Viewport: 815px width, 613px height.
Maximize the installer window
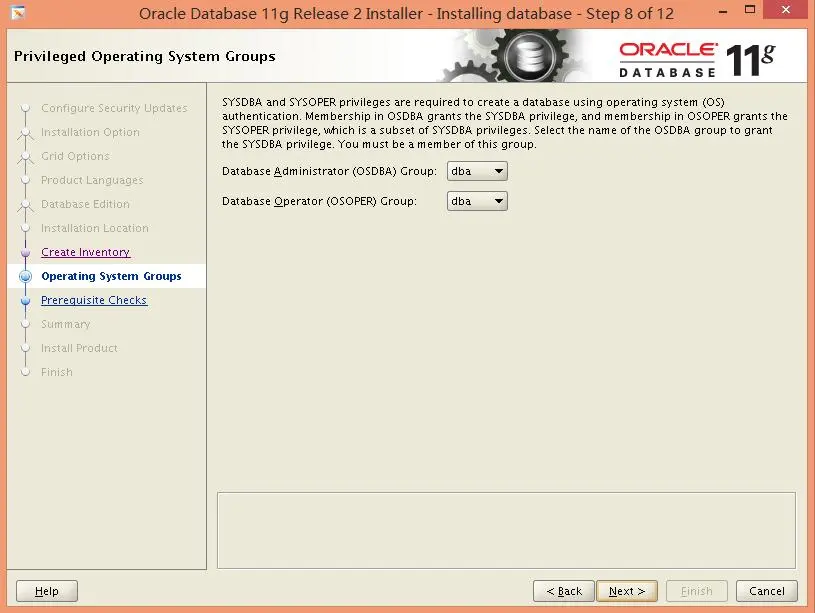[x=750, y=9]
